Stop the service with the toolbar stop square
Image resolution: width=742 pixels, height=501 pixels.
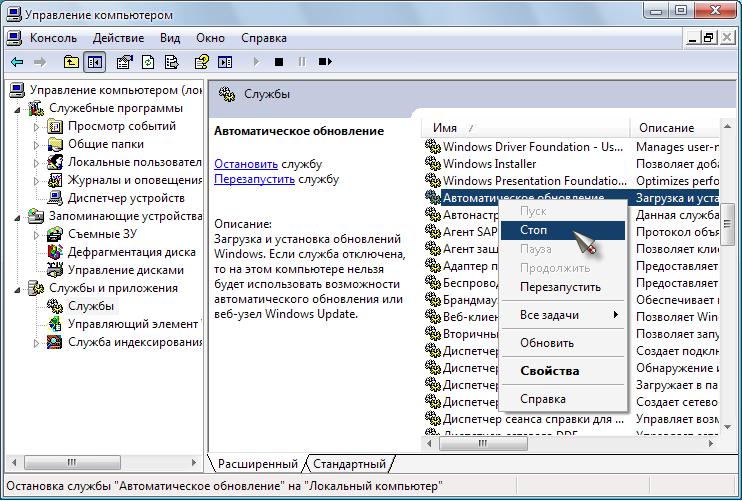(279, 62)
